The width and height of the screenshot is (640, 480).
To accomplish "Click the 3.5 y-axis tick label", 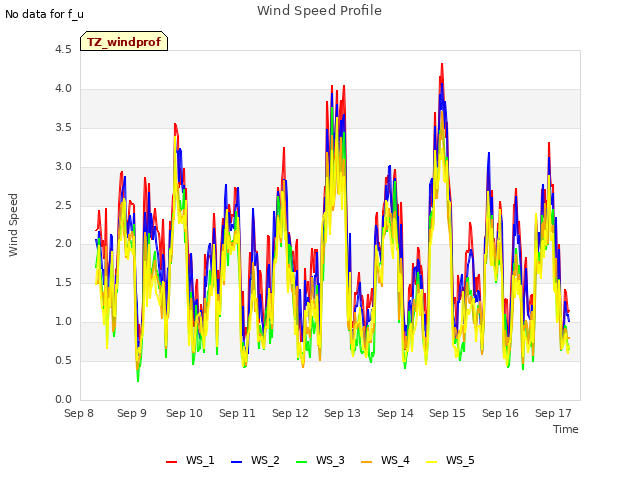I will pyautogui.click(x=63, y=128).
